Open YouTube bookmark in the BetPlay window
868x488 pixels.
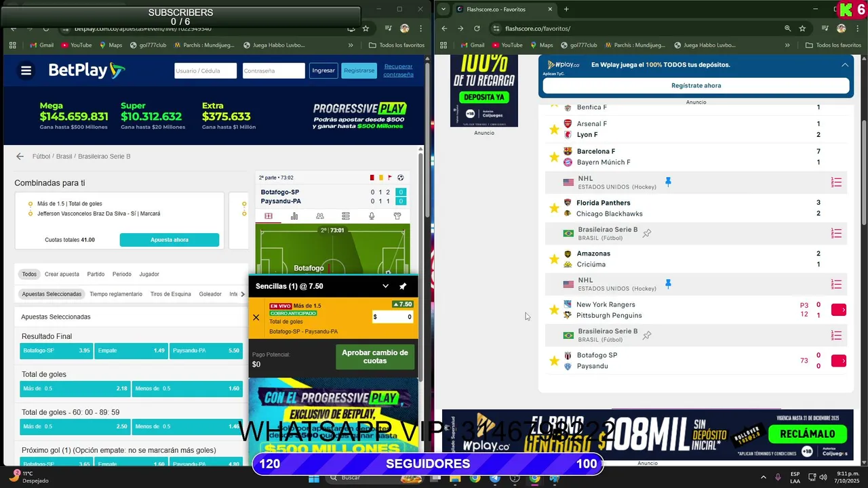[x=77, y=45]
